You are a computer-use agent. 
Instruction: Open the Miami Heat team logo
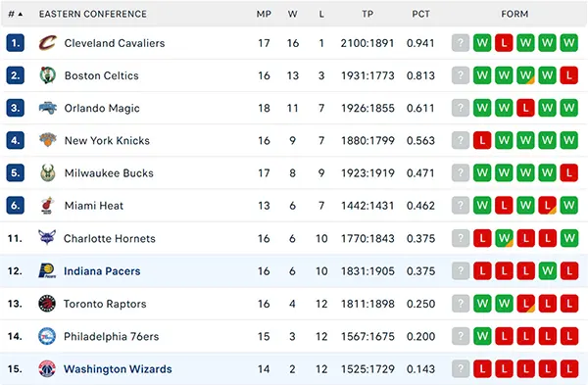[47, 206]
